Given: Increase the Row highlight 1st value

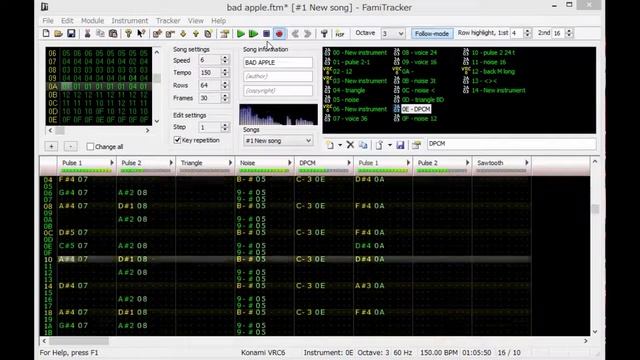Looking at the screenshot, I should tap(527, 31).
